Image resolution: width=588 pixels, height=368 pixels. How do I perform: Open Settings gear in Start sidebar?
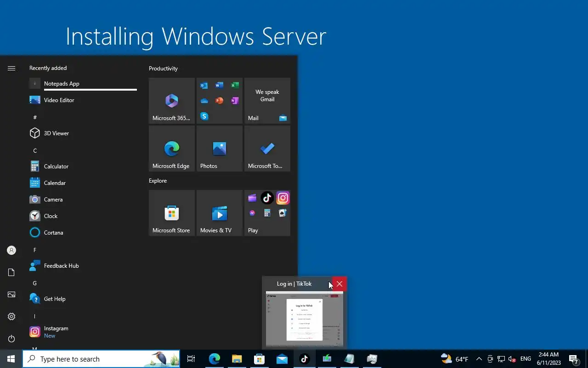click(x=11, y=316)
